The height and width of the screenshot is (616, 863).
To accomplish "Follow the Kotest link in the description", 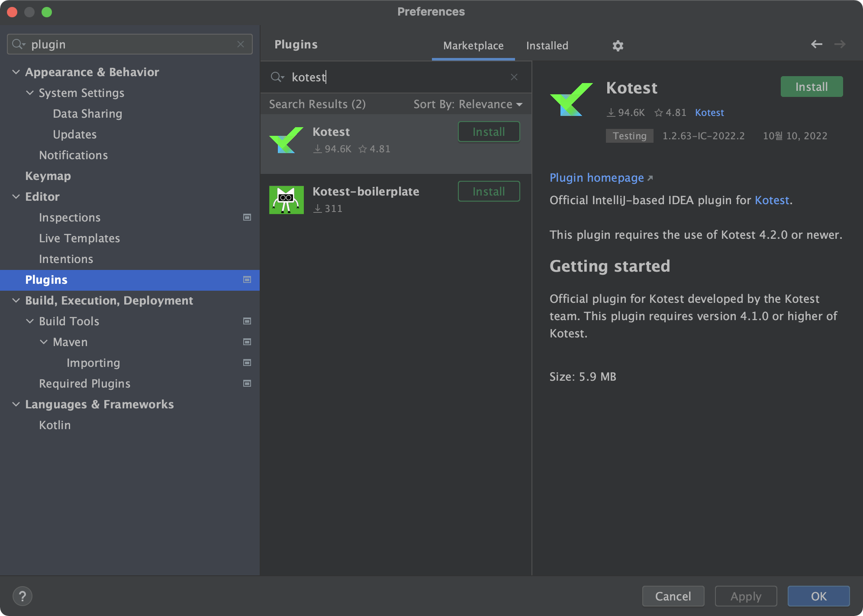I will point(772,200).
